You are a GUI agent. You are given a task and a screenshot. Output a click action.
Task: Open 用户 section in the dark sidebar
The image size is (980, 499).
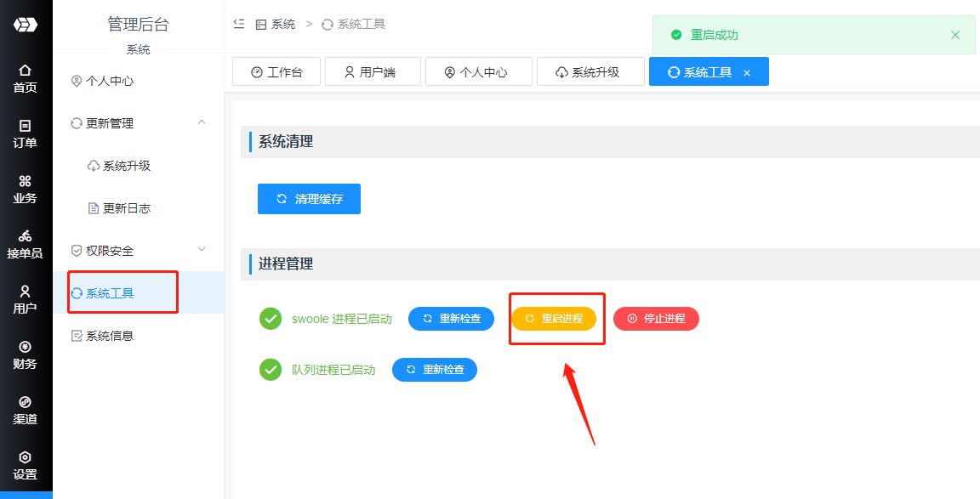[25, 300]
